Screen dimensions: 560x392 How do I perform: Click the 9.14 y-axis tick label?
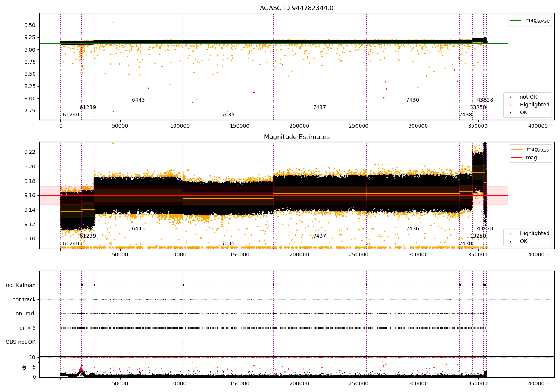tap(30, 210)
